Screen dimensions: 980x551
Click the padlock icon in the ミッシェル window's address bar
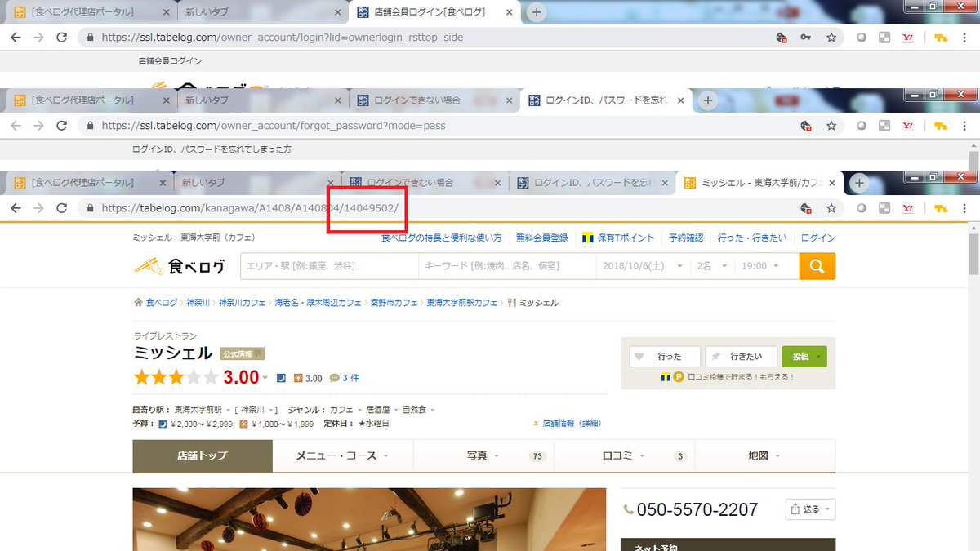[x=91, y=208]
